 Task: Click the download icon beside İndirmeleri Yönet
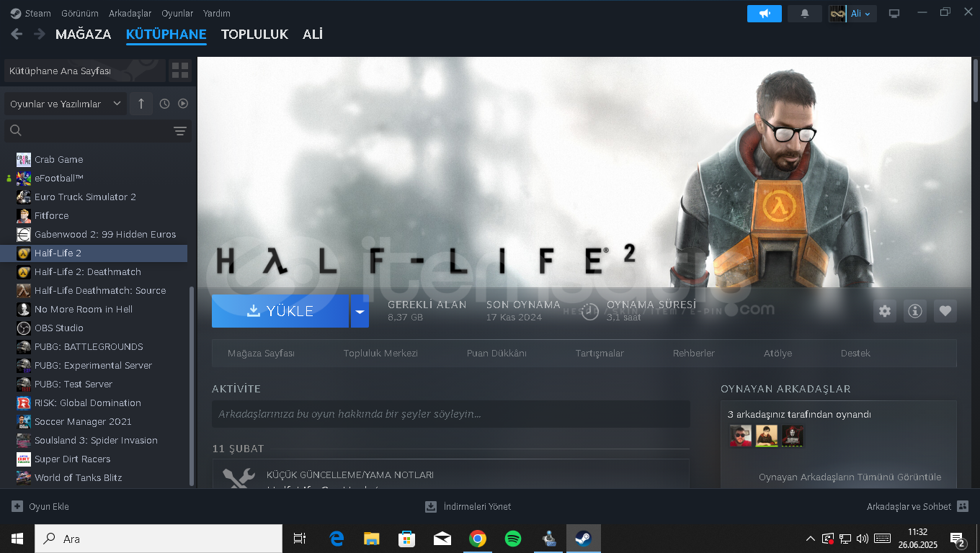[431, 506]
